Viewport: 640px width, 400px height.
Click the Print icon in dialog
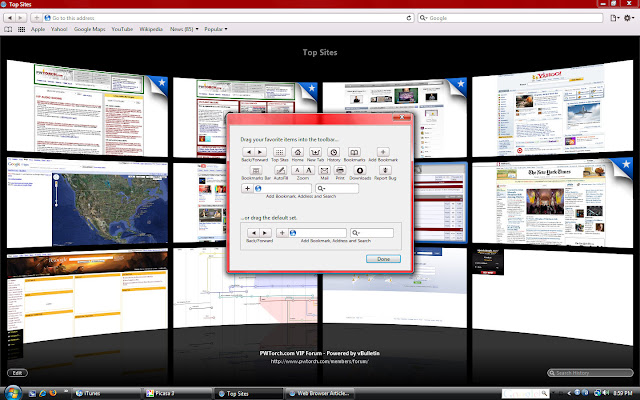(340, 170)
